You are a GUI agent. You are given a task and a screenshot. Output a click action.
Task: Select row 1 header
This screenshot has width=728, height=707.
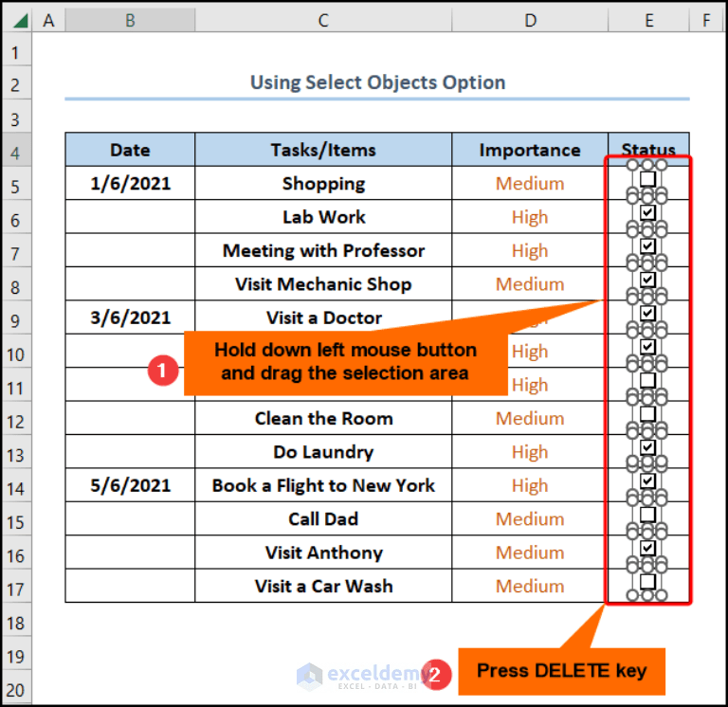16,48
